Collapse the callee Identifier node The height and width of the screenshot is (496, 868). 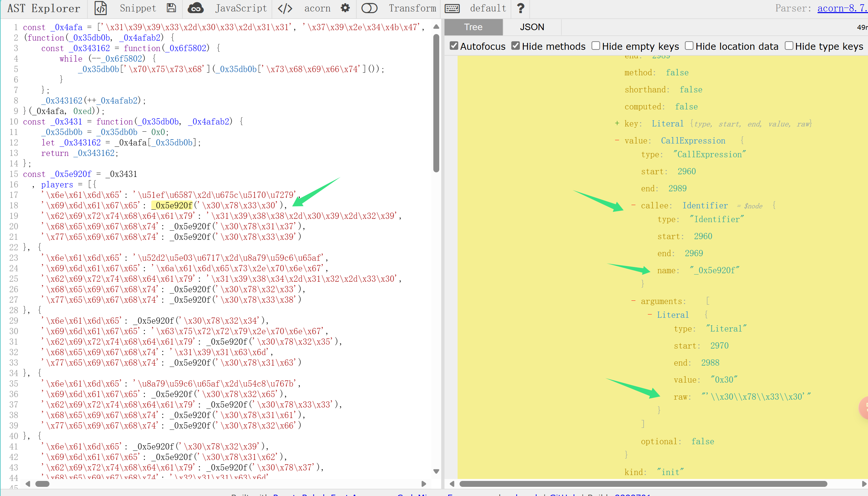click(x=633, y=205)
